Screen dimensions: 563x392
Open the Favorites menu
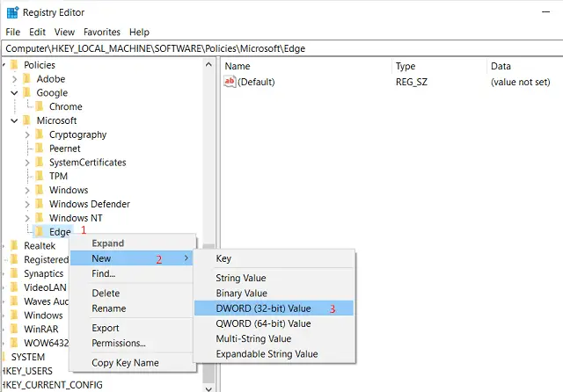tap(102, 32)
